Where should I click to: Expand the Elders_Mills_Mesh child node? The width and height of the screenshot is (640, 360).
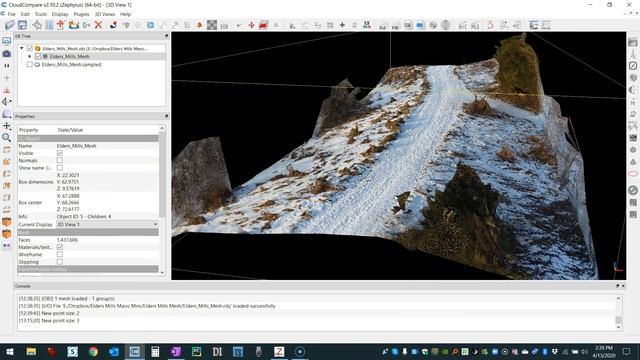tap(30, 56)
